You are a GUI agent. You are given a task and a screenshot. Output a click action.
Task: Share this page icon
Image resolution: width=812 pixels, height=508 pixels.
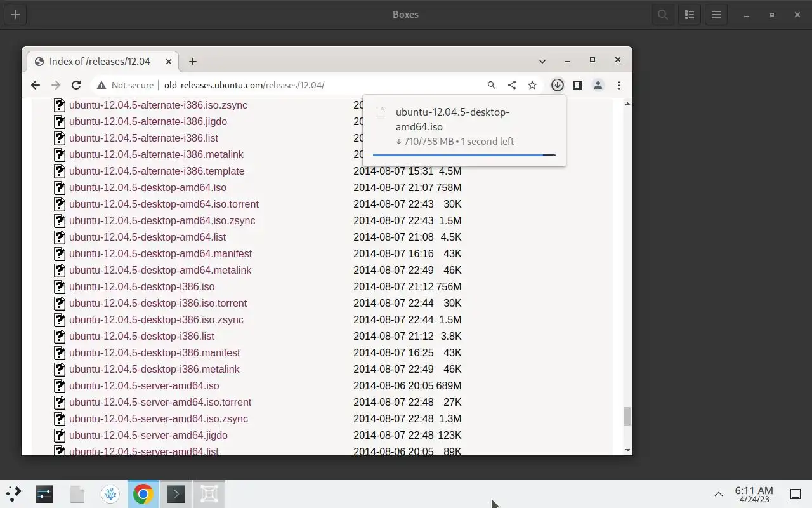click(x=512, y=85)
